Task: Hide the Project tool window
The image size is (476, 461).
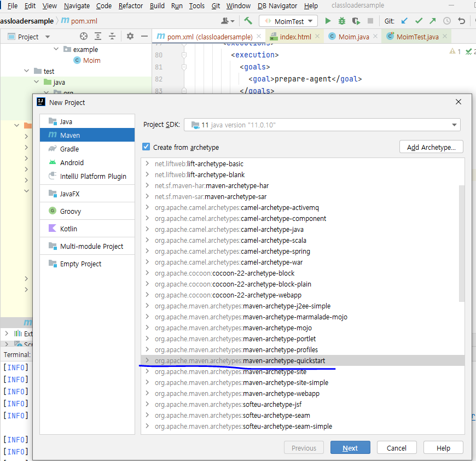Action: 144,37
